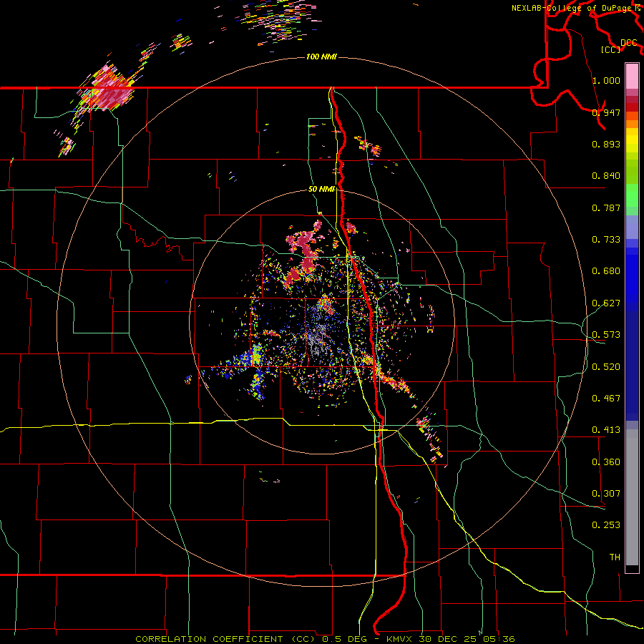
Task: Click the 100 NMI range ring label
Action: tap(321, 57)
